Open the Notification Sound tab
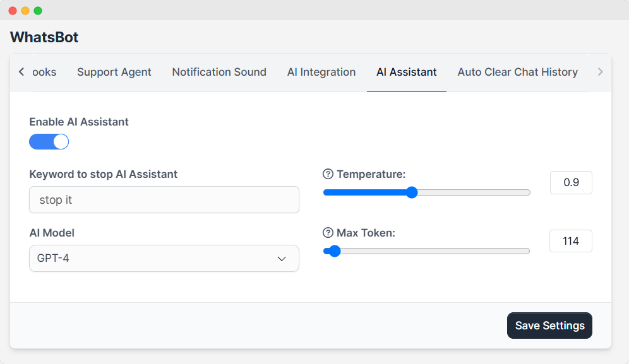The height and width of the screenshot is (364, 629). [x=219, y=72]
